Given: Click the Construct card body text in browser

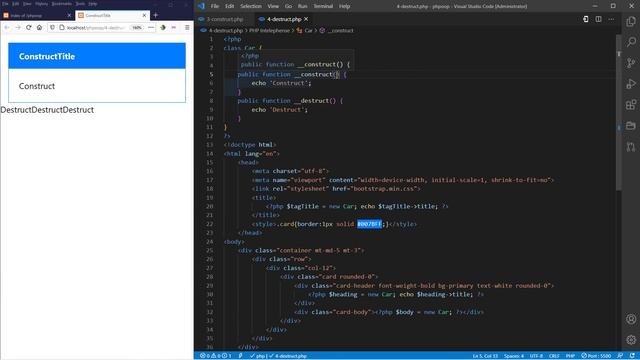Looking at the screenshot, I should pos(37,86).
